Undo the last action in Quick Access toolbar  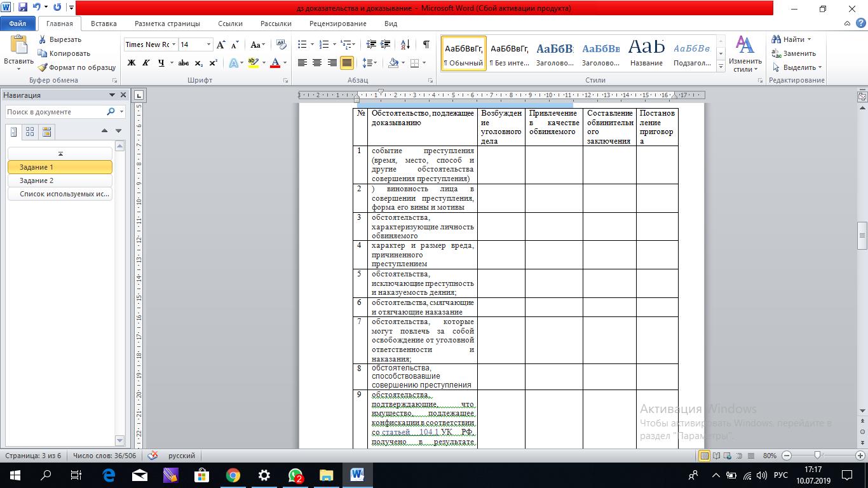click(x=36, y=8)
